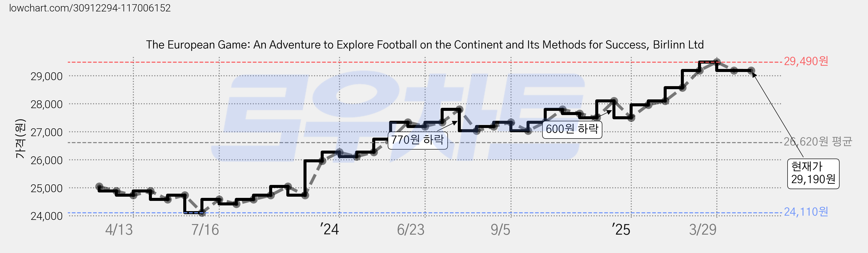868x253 pixels.
Task: Select the 770원 하락 annotation box
Action: [x=418, y=139]
